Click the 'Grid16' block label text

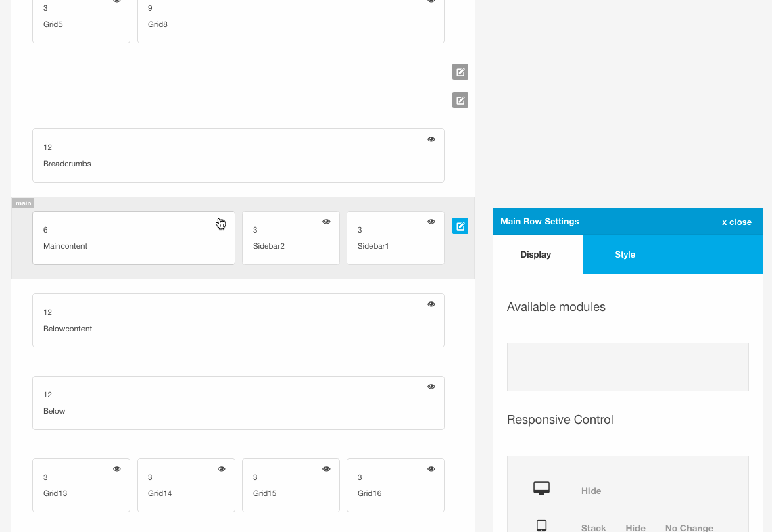click(x=369, y=493)
